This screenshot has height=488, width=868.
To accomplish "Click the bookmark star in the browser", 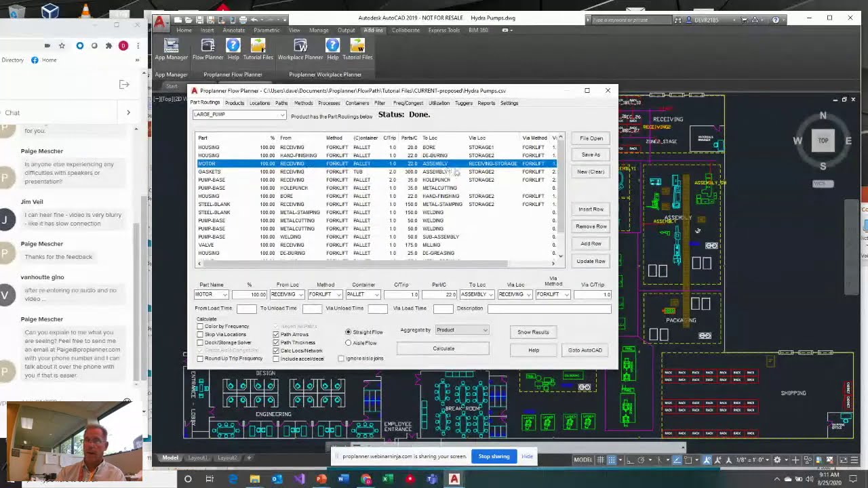I will pos(62,45).
